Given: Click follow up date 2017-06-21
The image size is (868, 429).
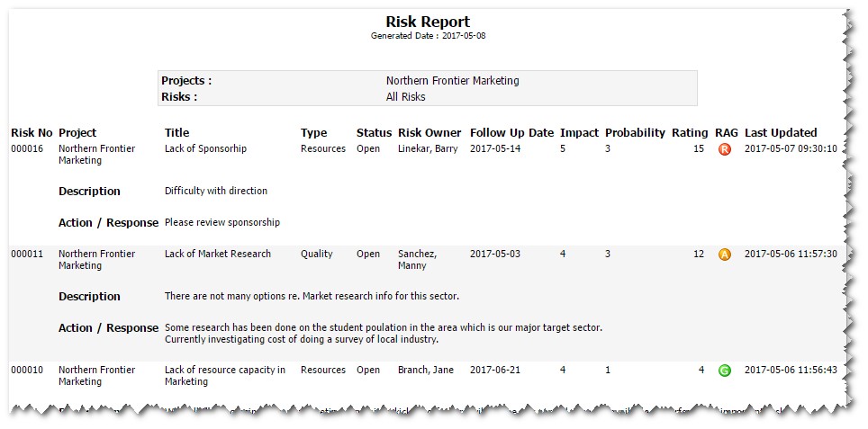Looking at the screenshot, I should click(495, 370).
